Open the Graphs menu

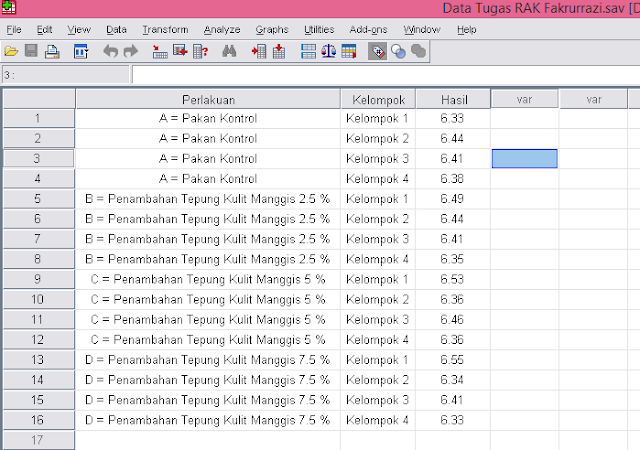point(272,30)
